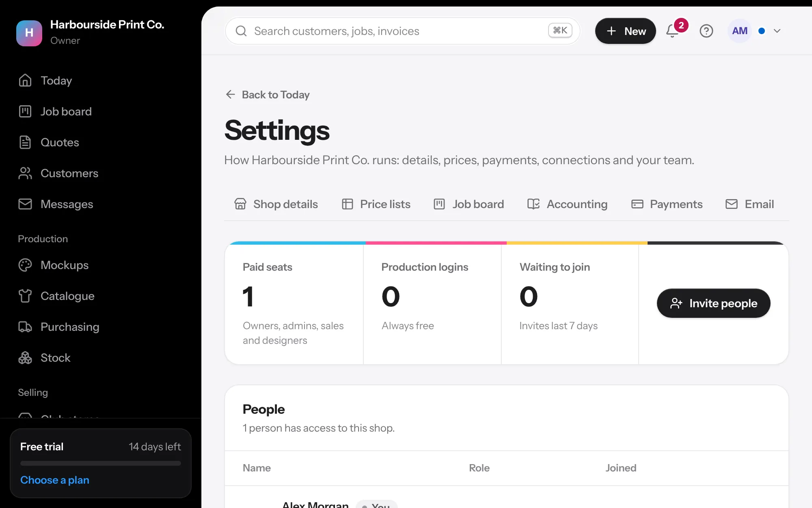Viewport: 812px width, 508px height.
Task: Go to the Customers page
Action: pyautogui.click(x=58, y=173)
